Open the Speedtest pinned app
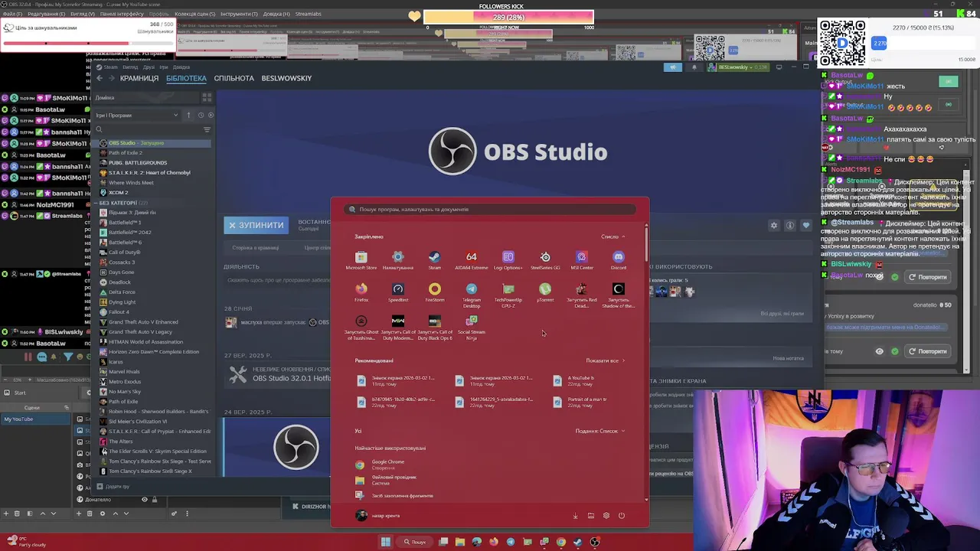The width and height of the screenshot is (980, 551). tap(397, 292)
